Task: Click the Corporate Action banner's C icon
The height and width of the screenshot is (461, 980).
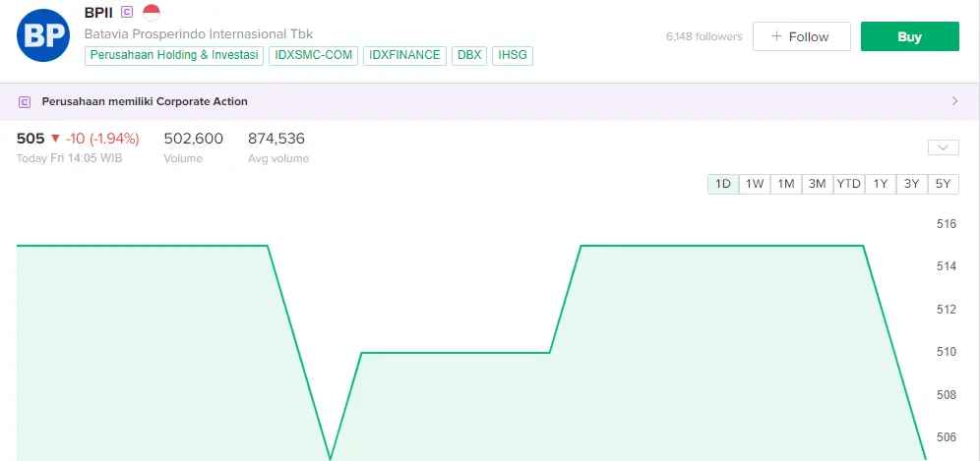Action: tap(25, 102)
